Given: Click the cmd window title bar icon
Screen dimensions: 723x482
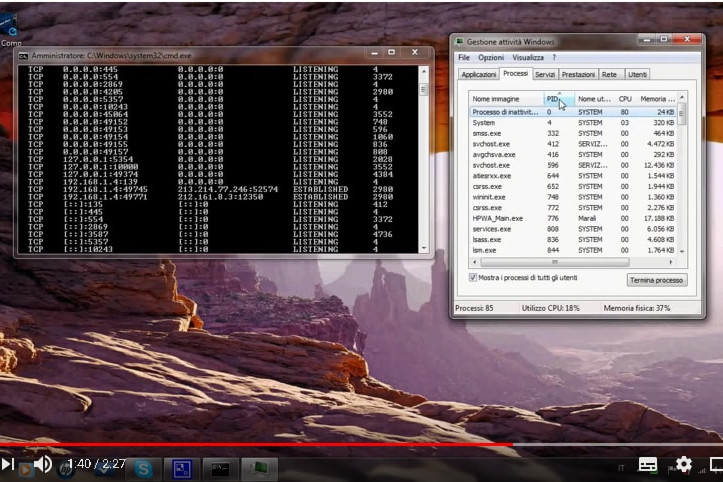Looking at the screenshot, I should (x=23, y=56).
